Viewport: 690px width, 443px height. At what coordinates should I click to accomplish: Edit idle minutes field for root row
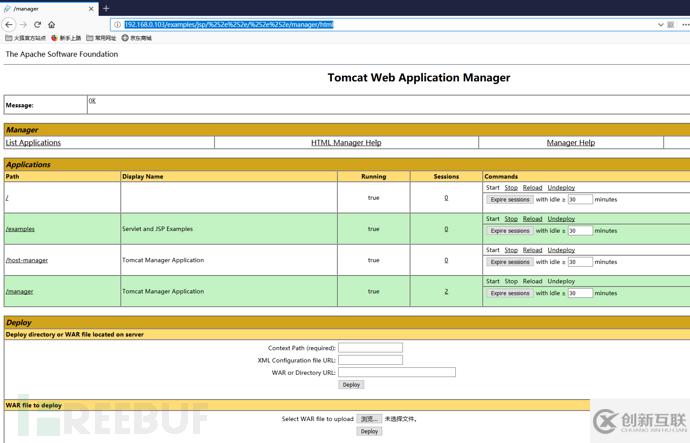click(580, 199)
